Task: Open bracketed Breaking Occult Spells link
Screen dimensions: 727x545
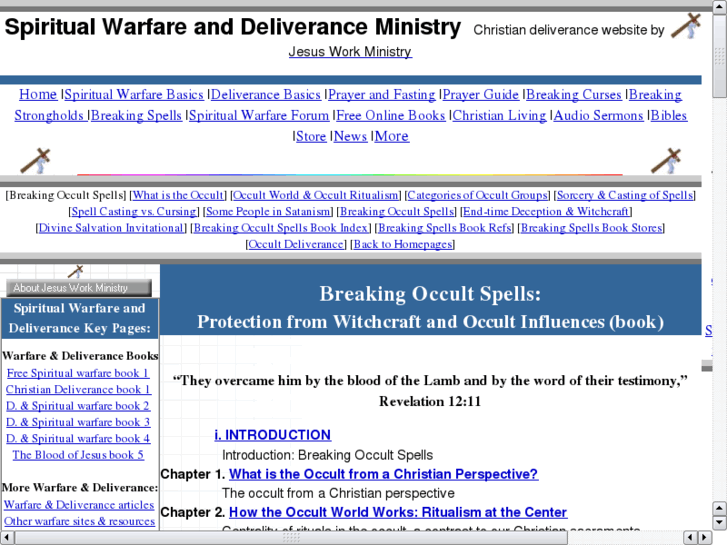Action: pyautogui.click(x=397, y=212)
